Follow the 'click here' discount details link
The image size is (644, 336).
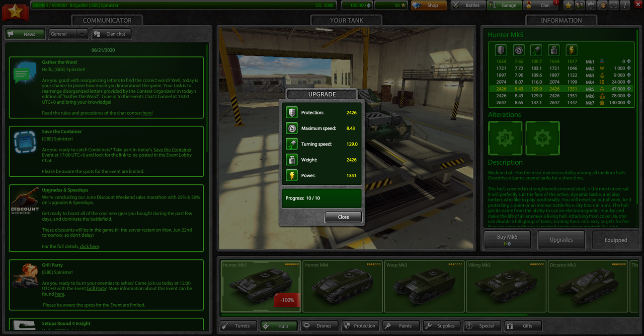pos(89,247)
